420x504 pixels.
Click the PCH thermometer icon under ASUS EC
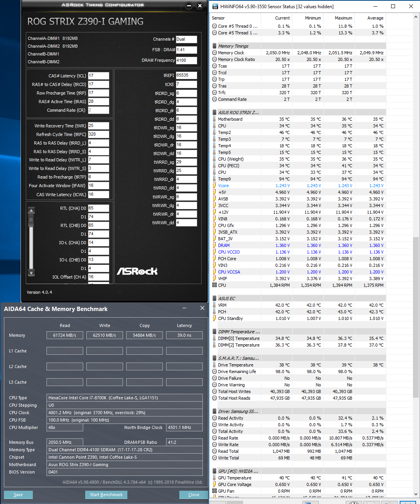pos(214,312)
